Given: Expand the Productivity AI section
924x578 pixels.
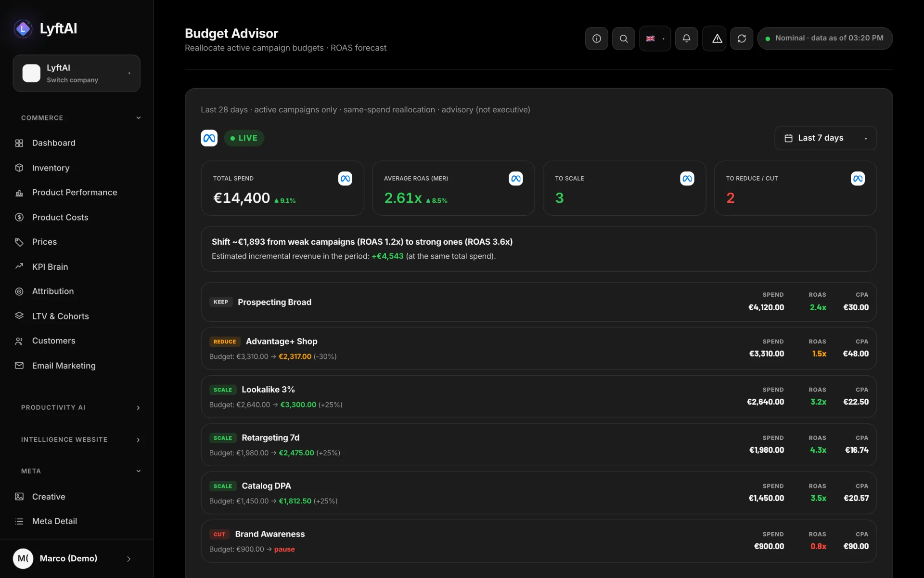Looking at the screenshot, I should point(80,407).
